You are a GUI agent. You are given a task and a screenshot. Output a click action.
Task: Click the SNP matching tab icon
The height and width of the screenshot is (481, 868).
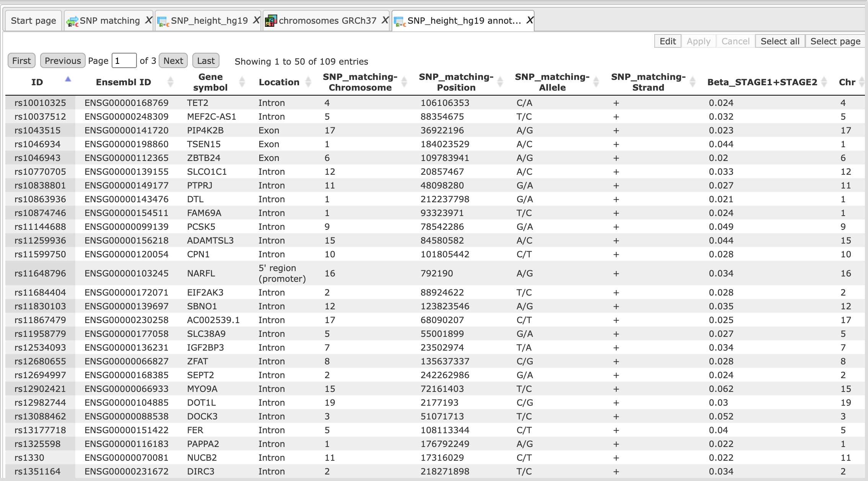click(x=72, y=21)
